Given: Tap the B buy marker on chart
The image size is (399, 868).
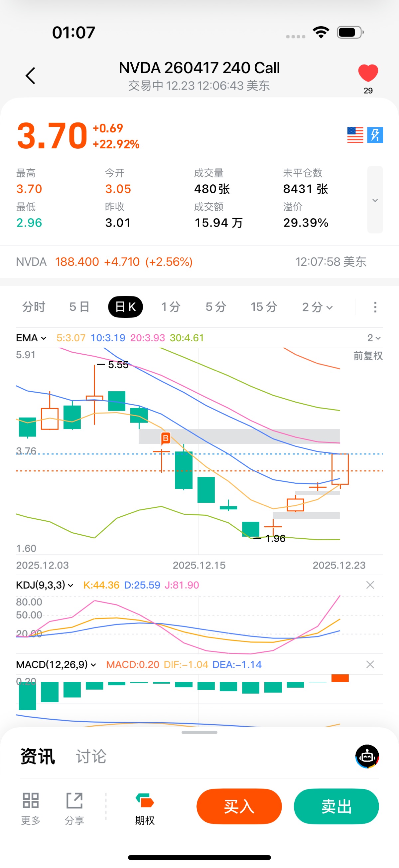Looking at the screenshot, I should point(166,438).
